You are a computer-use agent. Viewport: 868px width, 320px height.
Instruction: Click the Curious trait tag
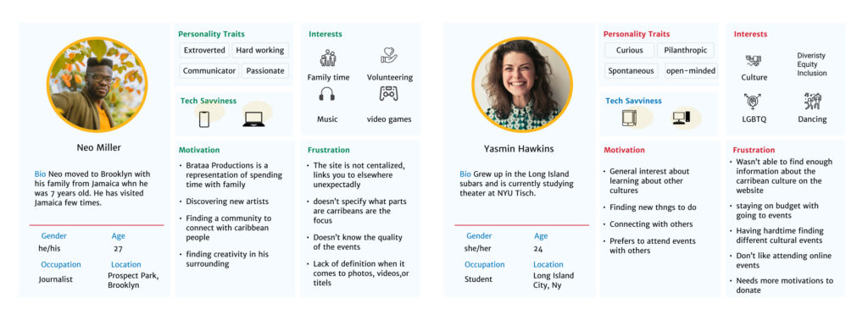pyautogui.click(x=630, y=50)
